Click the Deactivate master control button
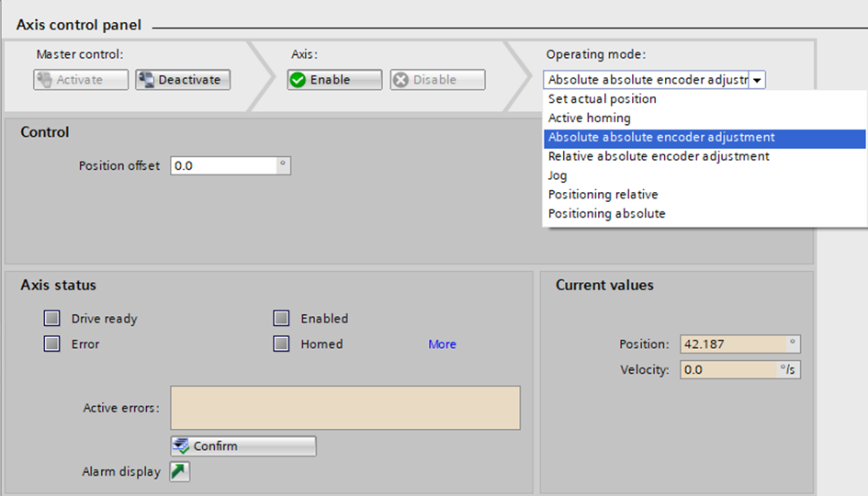Screen dimensions: 868x496 pyautogui.click(x=183, y=80)
